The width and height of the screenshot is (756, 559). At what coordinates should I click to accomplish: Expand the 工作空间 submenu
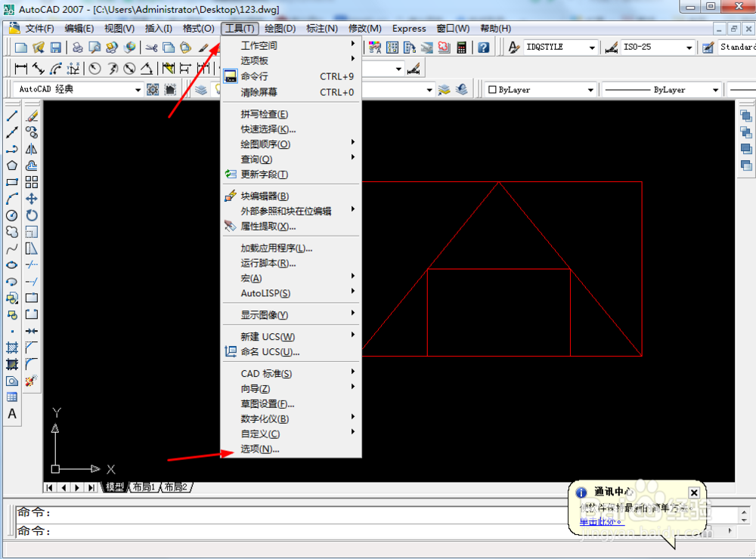(291, 46)
